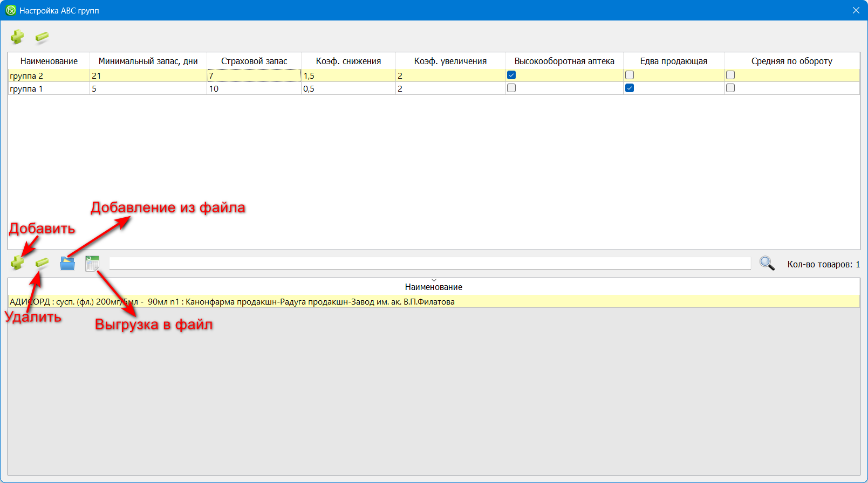This screenshot has width=868, height=483.
Task: Uncheck Высокооборотная аптека for группа 2
Action: tap(511, 75)
